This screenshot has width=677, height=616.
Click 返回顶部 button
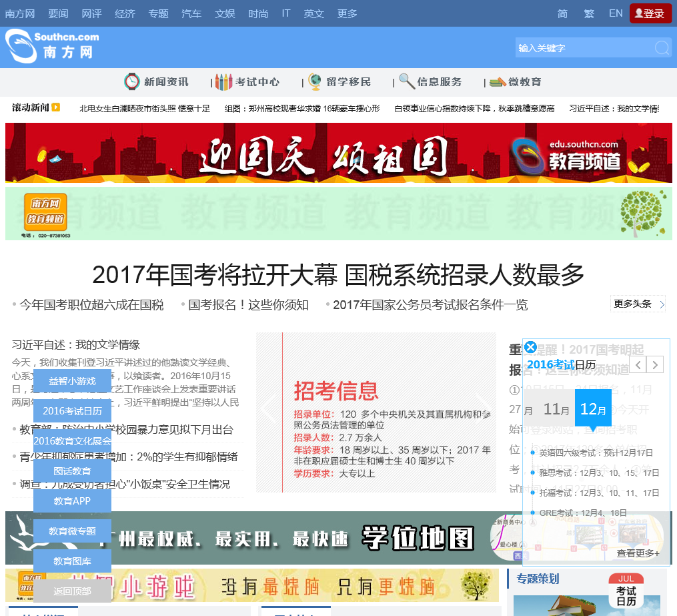tap(72, 591)
